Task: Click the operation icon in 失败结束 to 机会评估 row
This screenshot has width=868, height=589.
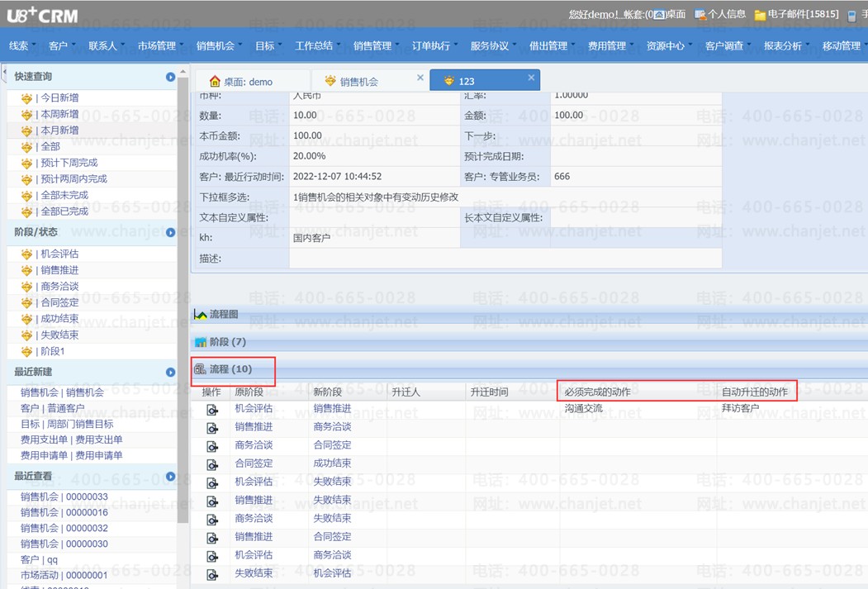Action: [x=212, y=574]
